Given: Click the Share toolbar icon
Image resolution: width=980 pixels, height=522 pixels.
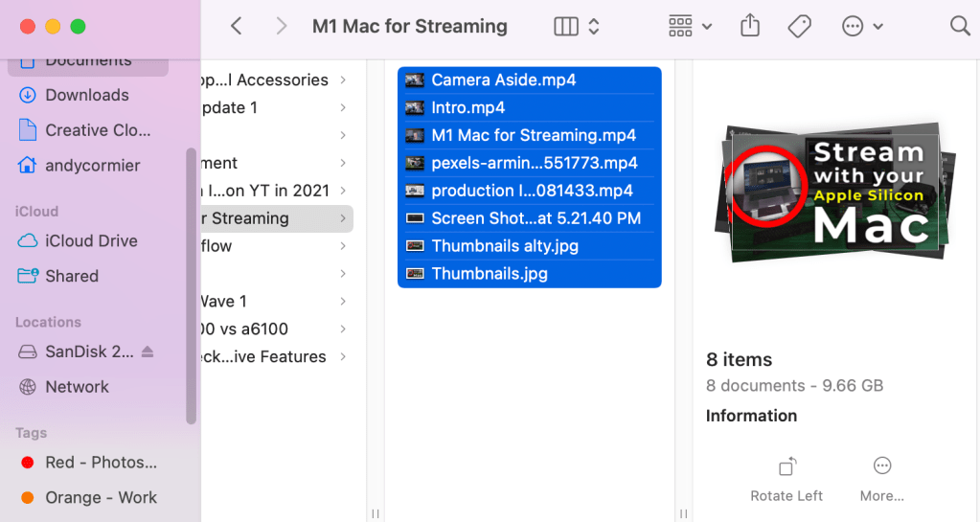Looking at the screenshot, I should pos(750,27).
